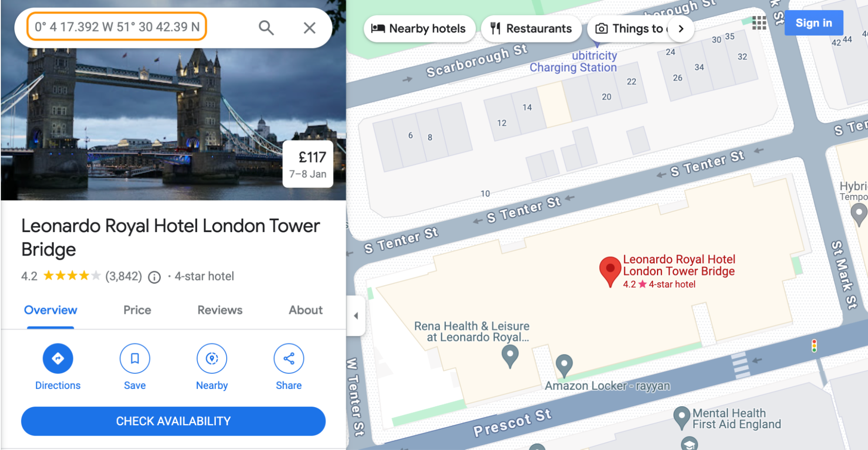The width and height of the screenshot is (868, 450).
Task: Click the Nearby icon
Action: pyautogui.click(x=212, y=358)
